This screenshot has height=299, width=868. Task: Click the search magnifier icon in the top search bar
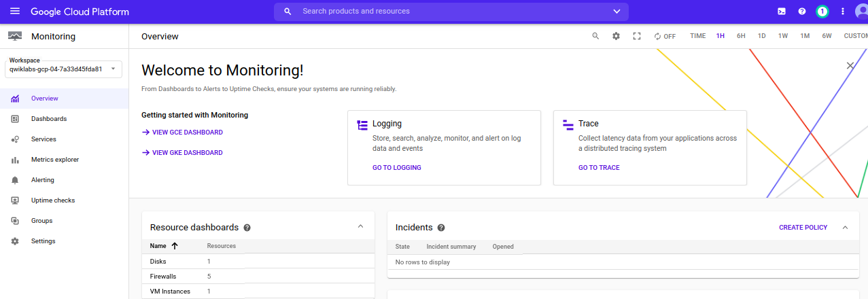point(288,12)
